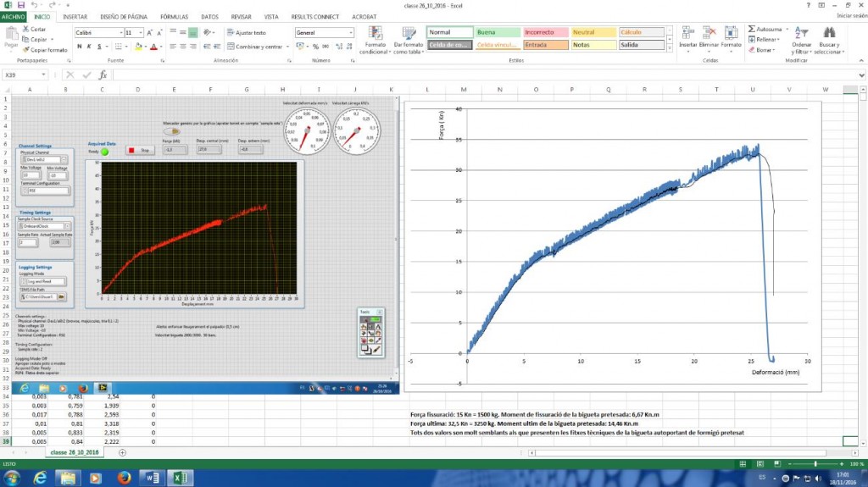Switch to the INSERTAR tab
The width and height of the screenshot is (868, 487).
(x=75, y=17)
